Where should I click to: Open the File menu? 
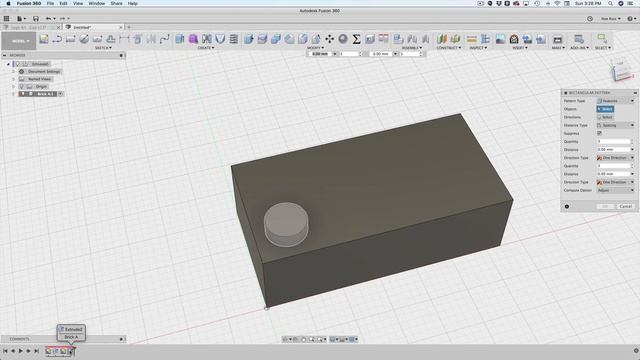tap(50, 3)
